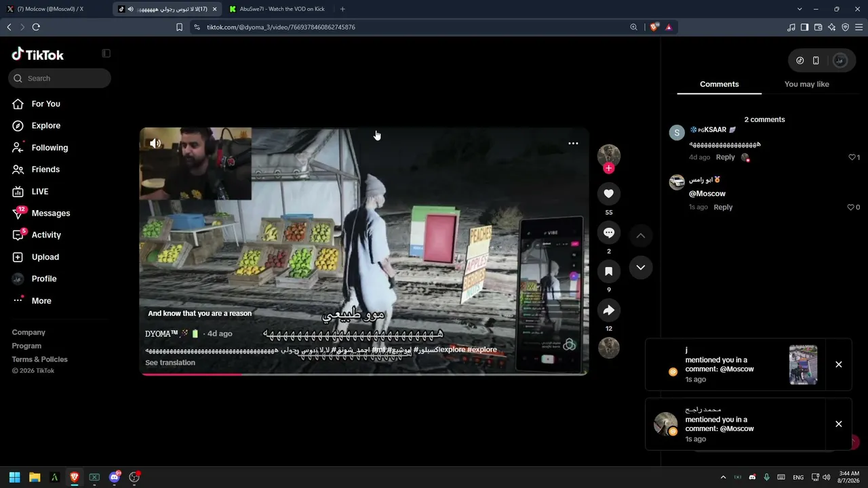Open the zoom indicator in address bar
Viewport: 868px width, 488px height.
(633, 27)
